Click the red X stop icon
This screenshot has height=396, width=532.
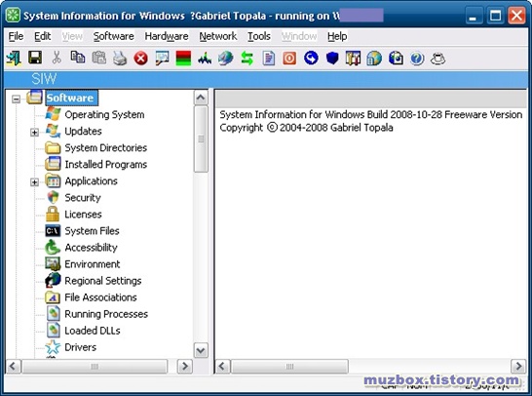[x=141, y=59]
